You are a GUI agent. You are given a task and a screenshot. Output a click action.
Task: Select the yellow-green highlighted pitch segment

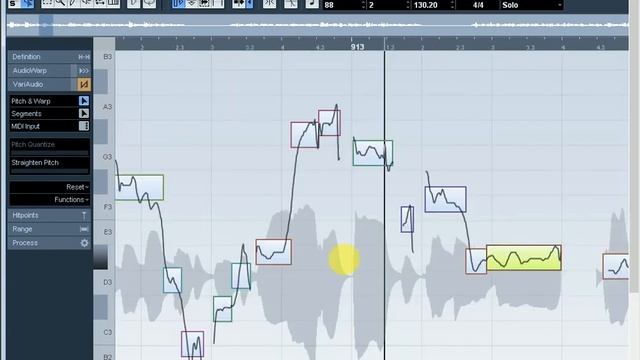pos(524,258)
